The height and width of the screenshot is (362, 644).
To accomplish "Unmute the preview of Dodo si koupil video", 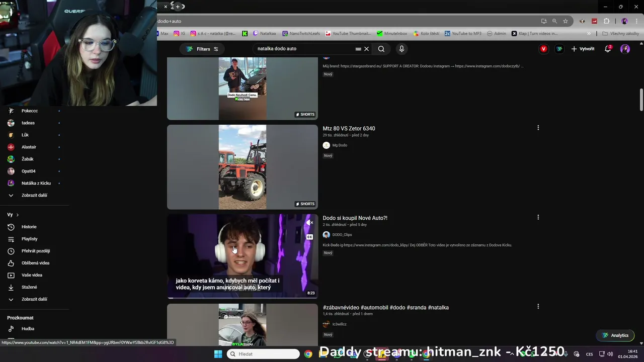I will point(310,222).
